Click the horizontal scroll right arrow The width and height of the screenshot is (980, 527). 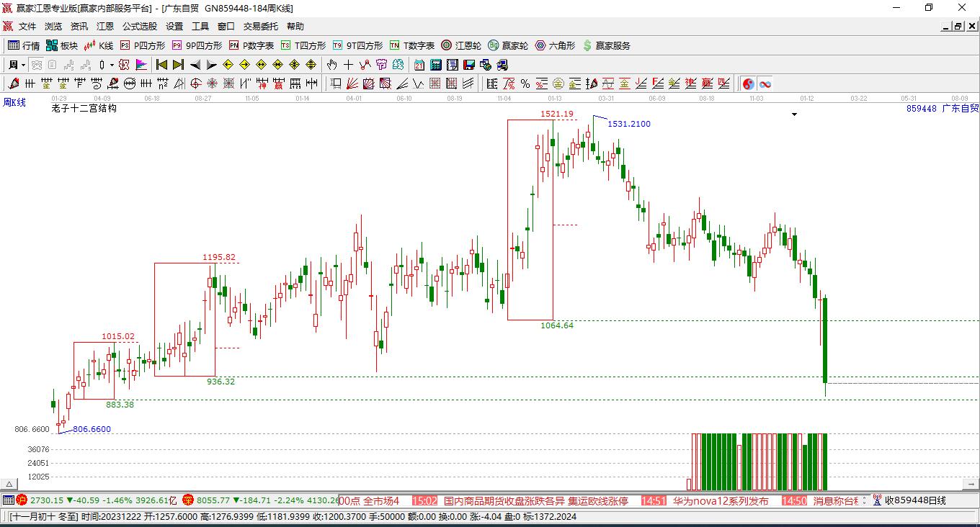click(x=971, y=484)
